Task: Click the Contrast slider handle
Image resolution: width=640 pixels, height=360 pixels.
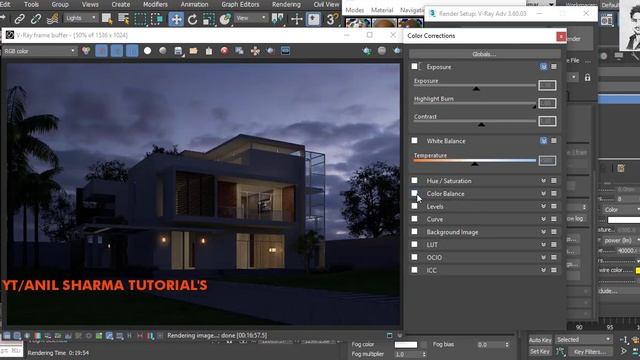Action: (x=481, y=124)
